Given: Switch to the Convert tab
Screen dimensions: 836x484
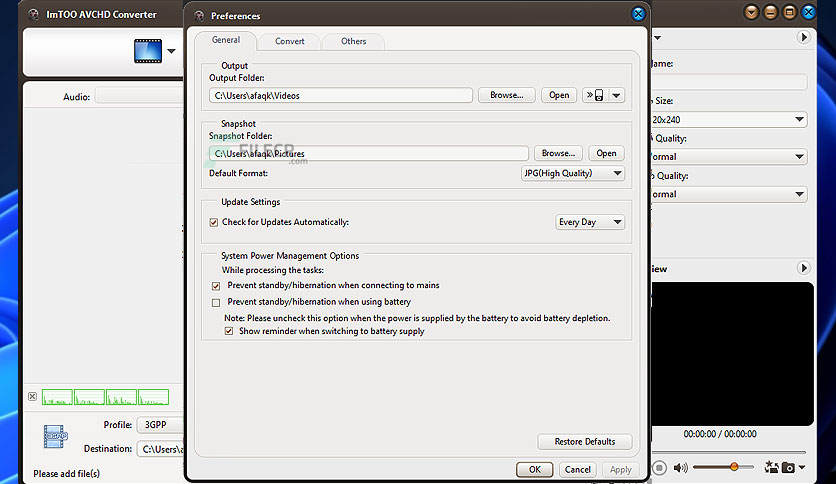Looking at the screenshot, I should tap(290, 41).
